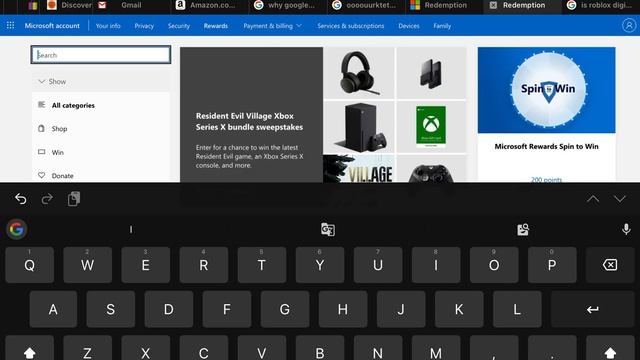The image size is (640, 360).
Task: Tap the G key on keyboard
Action: pyautogui.click(x=285, y=309)
